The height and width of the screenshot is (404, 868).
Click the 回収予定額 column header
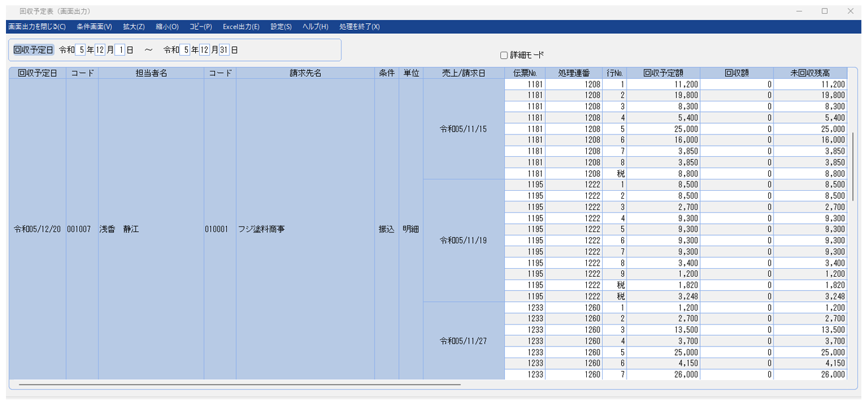[x=663, y=73]
